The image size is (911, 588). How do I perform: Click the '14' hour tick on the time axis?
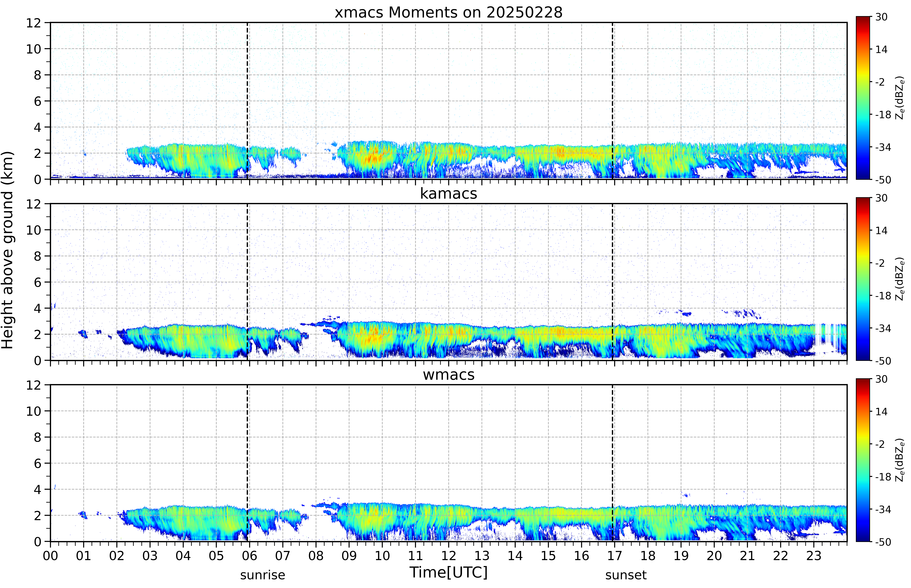pyautogui.click(x=515, y=556)
